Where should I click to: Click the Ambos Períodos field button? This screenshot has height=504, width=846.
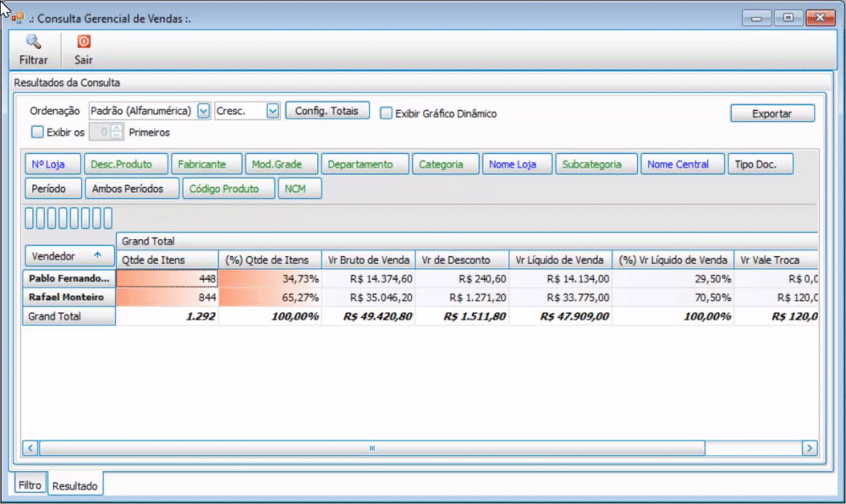[x=132, y=189]
